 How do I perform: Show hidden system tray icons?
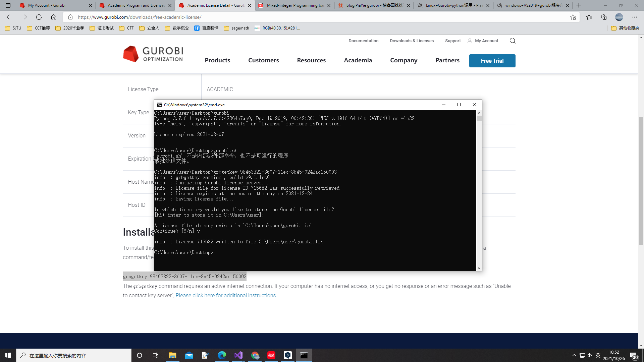pos(574,355)
